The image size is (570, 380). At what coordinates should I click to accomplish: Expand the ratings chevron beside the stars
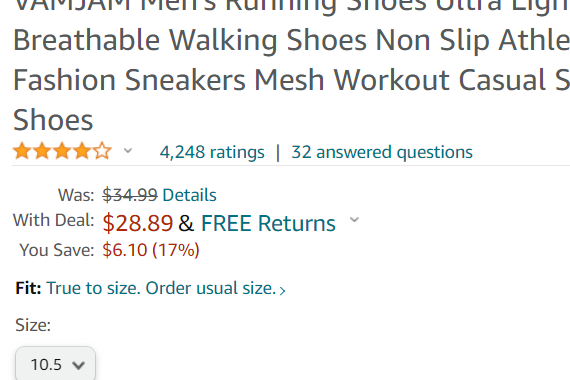[x=128, y=150]
